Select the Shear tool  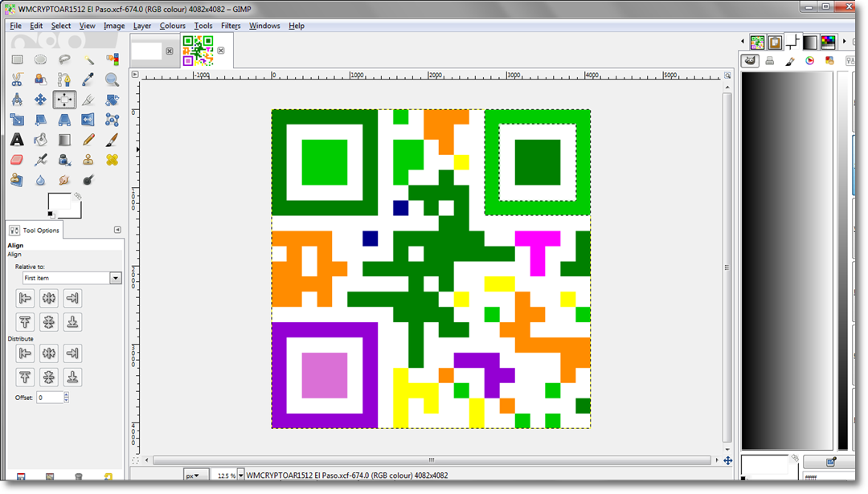point(40,120)
